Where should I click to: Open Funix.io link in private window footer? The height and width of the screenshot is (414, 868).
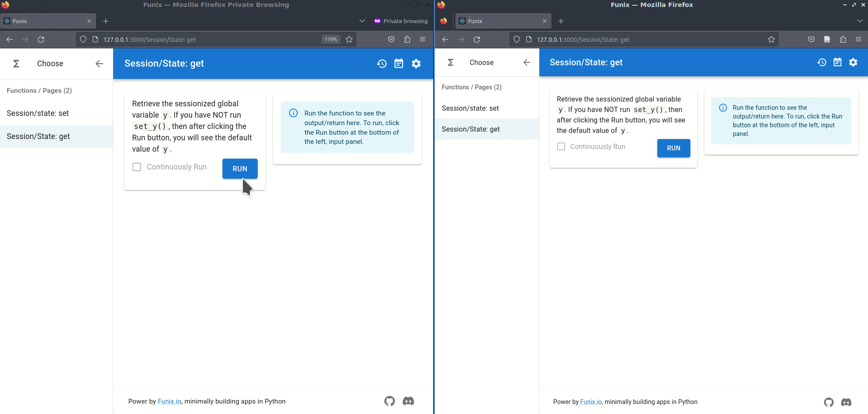tap(169, 401)
